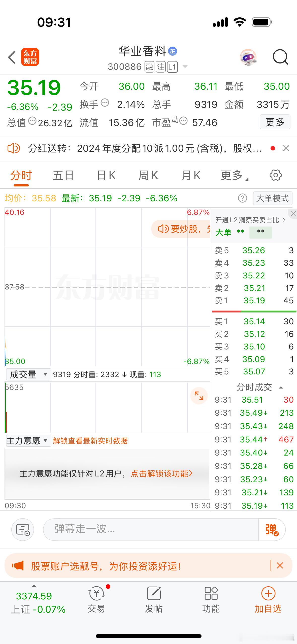Viewport: 297px width, 644px height.
Task: Tap the battery status bar icon
Action: coord(262,22)
